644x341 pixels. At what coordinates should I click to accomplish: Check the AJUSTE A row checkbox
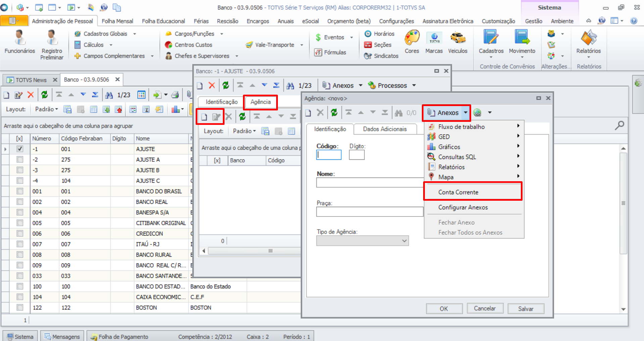click(x=20, y=159)
